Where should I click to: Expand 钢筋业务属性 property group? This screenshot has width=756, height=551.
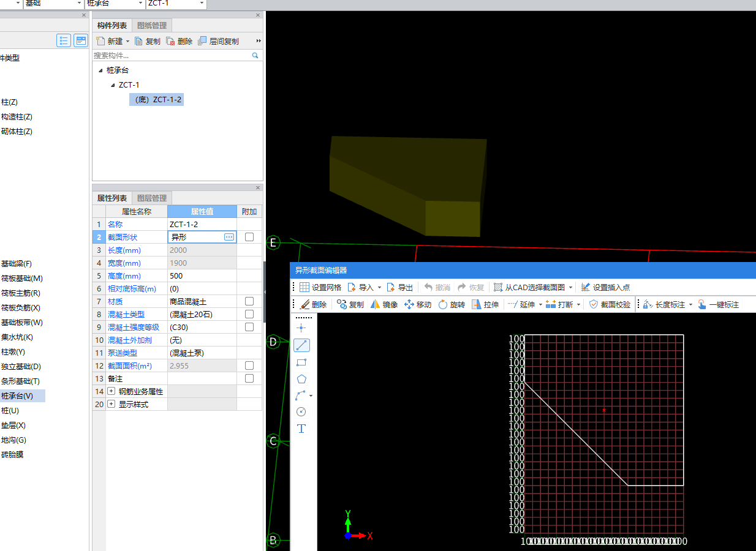click(111, 391)
